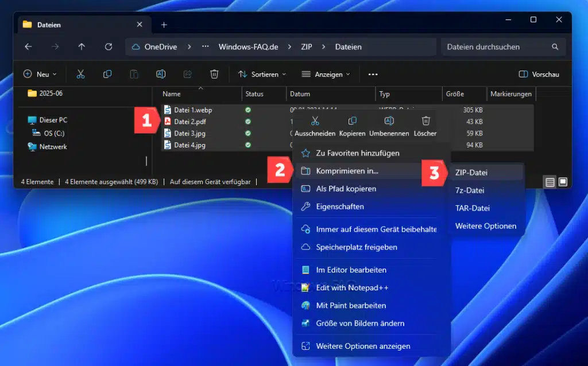588x366 pixels.
Task: Choose Eigenschaften in context menu
Action: 339,207
